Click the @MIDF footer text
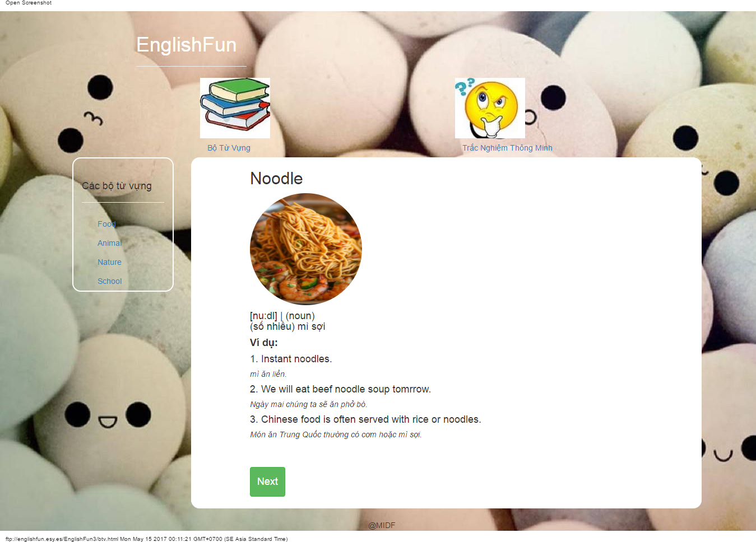Screen dimensions: 756x542 [x=382, y=525]
